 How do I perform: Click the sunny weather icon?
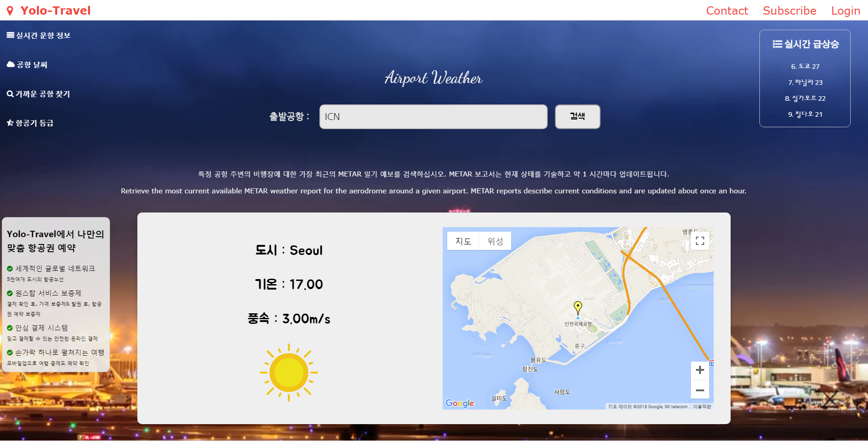pos(289,373)
